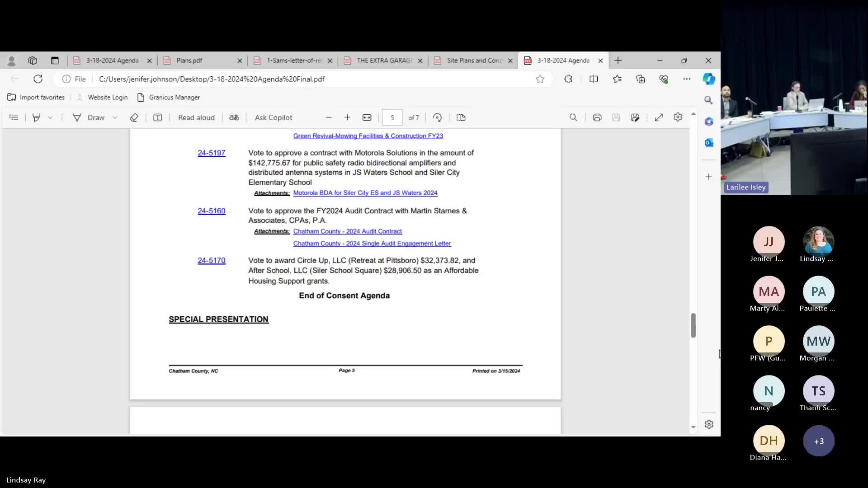
Task: Zoom in with the plus icon
Action: tap(347, 117)
